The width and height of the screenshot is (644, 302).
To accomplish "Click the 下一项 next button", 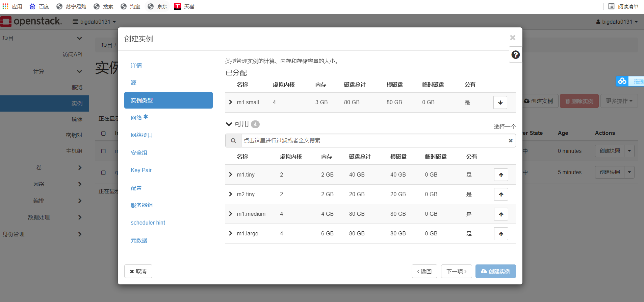I will 456,271.
